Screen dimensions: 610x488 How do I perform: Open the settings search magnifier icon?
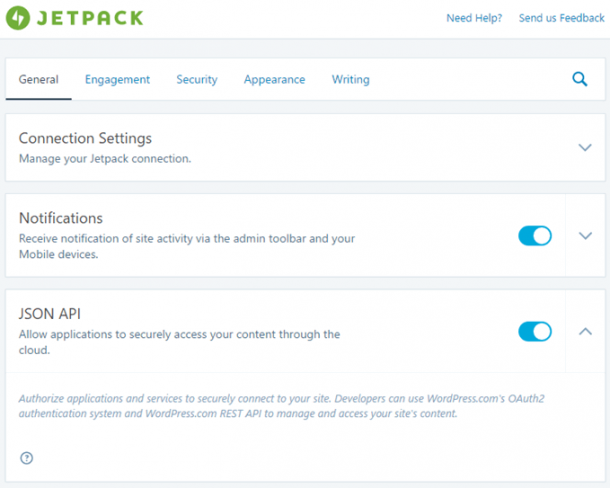pyautogui.click(x=580, y=79)
